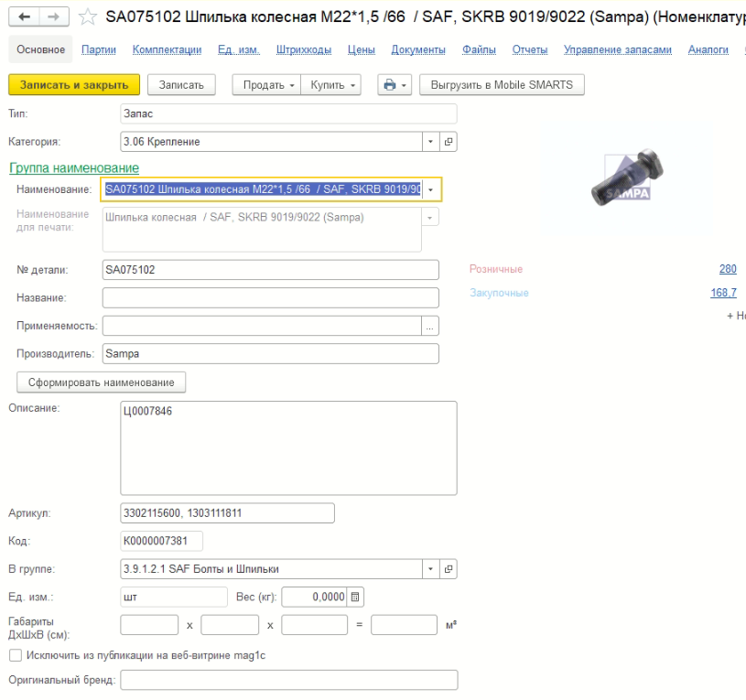Screen dimensions: 746x700
Task: Open the Аналоги tab
Action: click(708, 50)
